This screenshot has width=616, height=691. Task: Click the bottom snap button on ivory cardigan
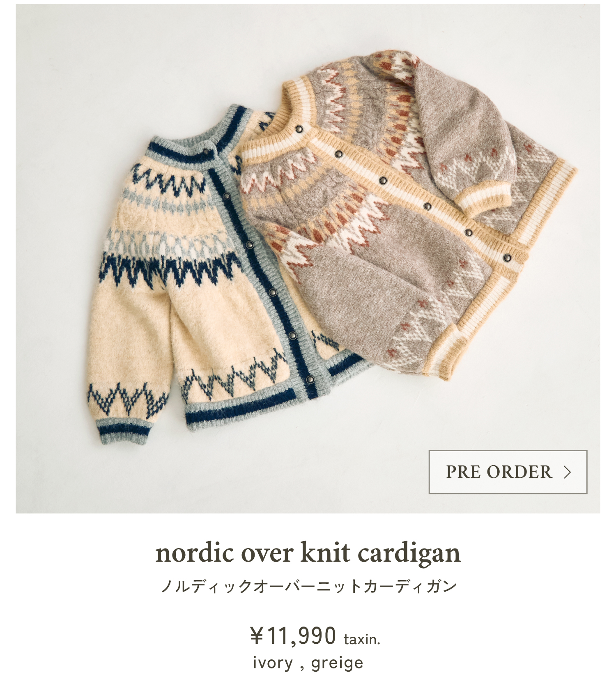pyautogui.click(x=310, y=379)
